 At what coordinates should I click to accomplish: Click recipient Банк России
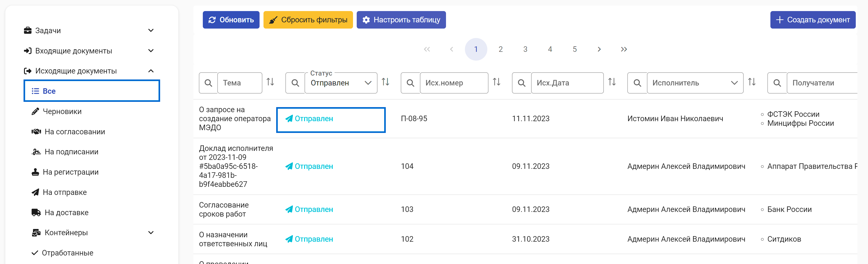click(x=790, y=210)
